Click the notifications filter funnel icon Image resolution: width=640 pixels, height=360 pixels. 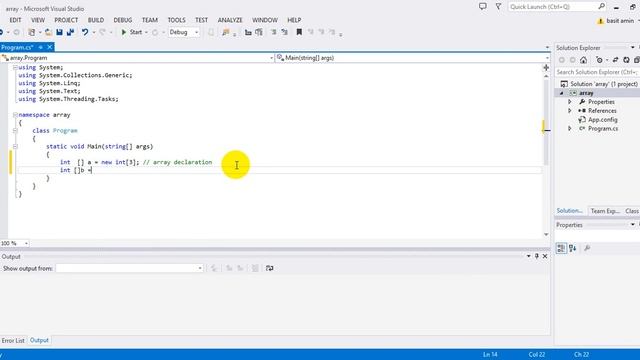pos(498,7)
